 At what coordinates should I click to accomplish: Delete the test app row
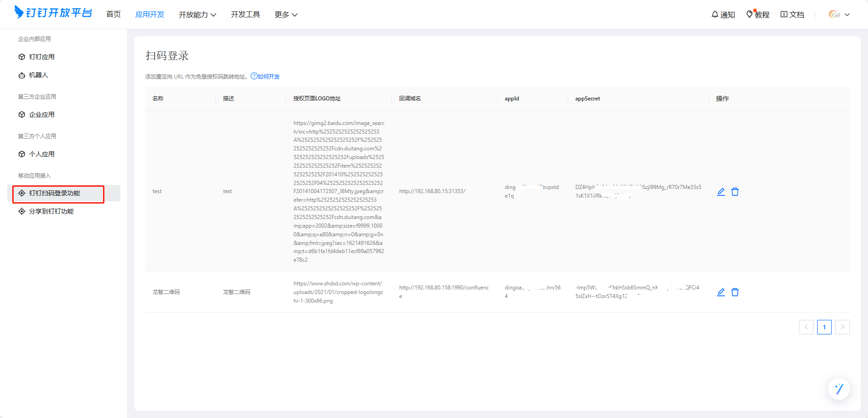click(735, 192)
